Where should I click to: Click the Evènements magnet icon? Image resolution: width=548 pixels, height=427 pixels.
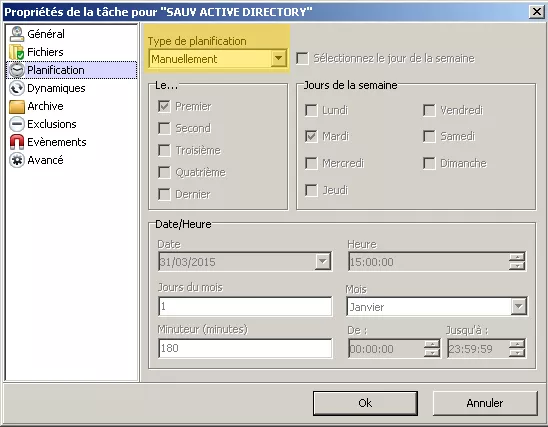(x=17, y=142)
